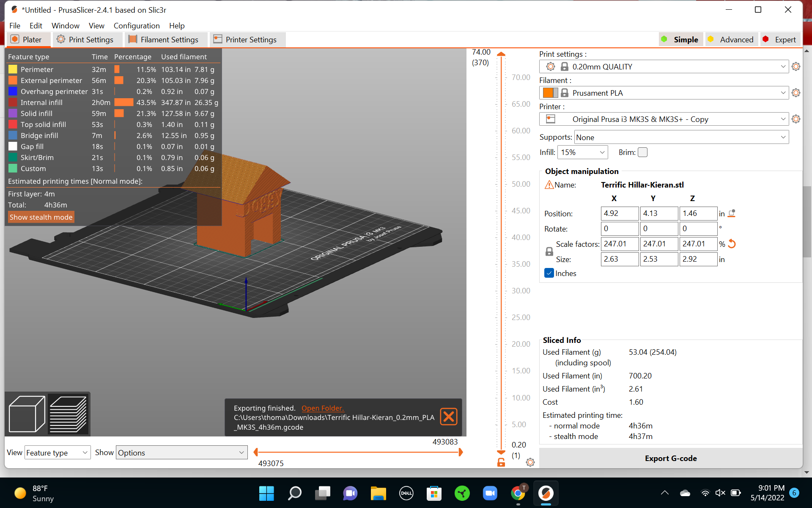Viewport: 812px width, 508px height.
Task: Open print settings gear beside 0.20mm QUALITY
Action: [796, 66]
